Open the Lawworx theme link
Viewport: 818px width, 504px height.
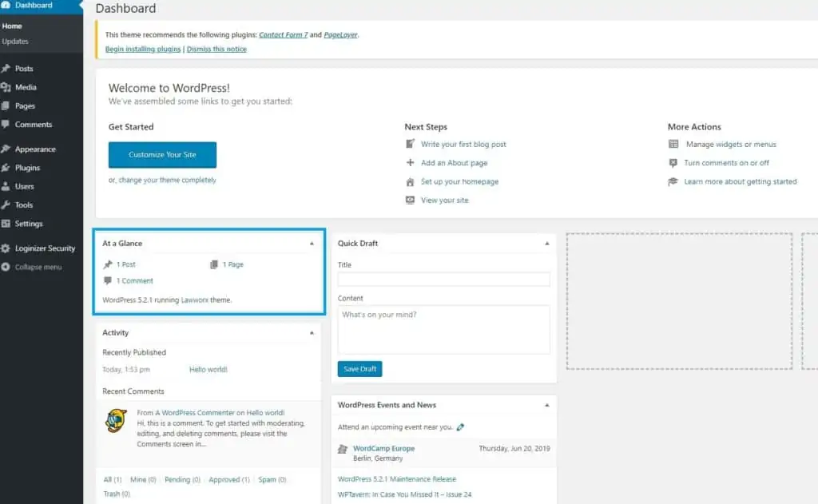pos(195,300)
